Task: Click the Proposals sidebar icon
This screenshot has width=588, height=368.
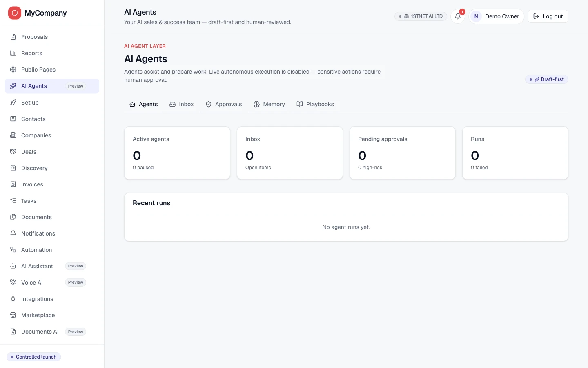Action: click(x=13, y=37)
